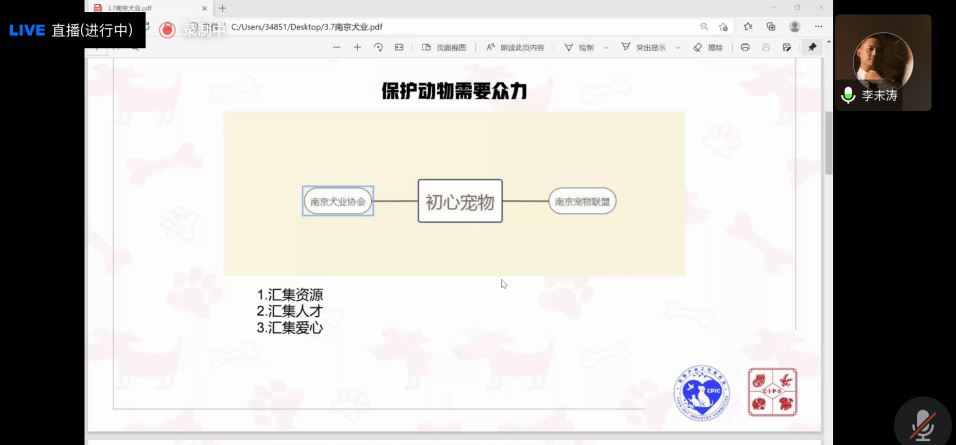Viewport: 956px width, 445px height.
Task: Click the blue CPIC heart logo
Action: [702, 391]
